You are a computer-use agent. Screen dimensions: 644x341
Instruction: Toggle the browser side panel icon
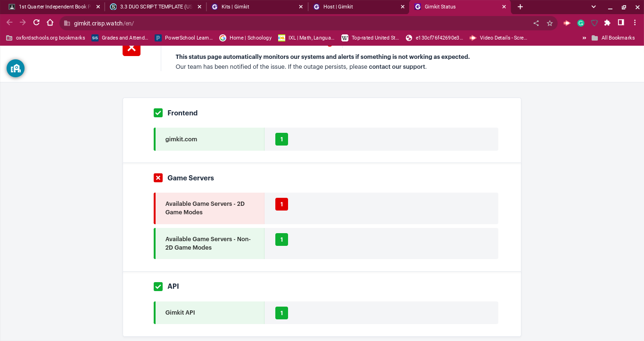coord(621,23)
